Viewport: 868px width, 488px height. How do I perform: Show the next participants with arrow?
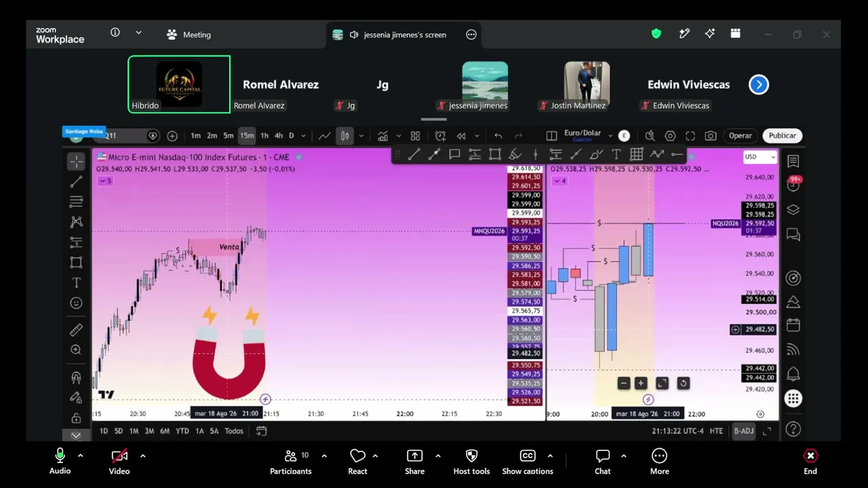pyautogui.click(x=759, y=85)
